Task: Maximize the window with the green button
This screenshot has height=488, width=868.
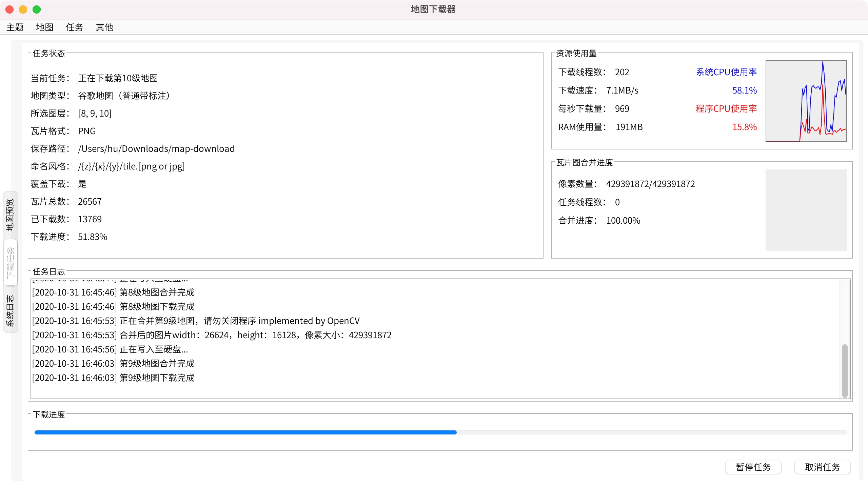Action: tap(37, 9)
